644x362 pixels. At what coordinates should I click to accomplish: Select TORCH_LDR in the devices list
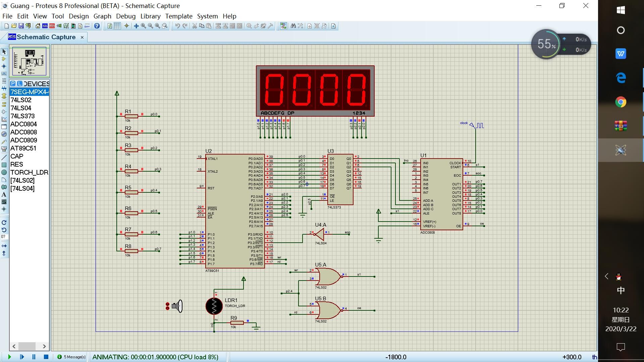30,172
